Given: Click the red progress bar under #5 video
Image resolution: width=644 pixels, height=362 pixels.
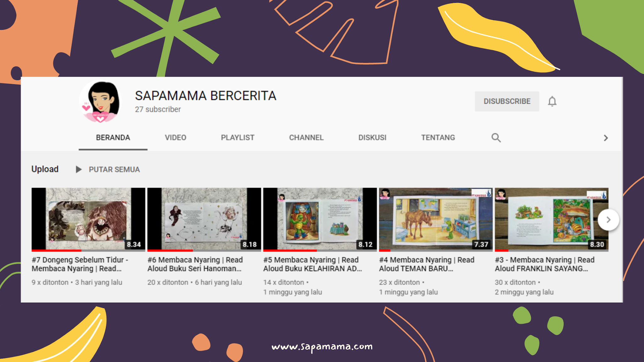Looking at the screenshot, I should [x=290, y=250].
